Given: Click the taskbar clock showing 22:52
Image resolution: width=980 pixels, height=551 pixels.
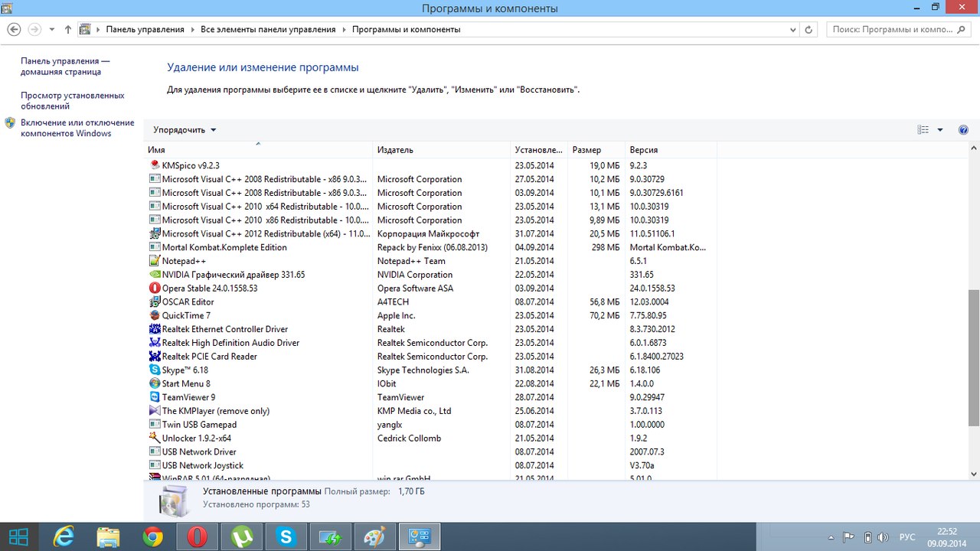Looking at the screenshot, I should click(947, 537).
